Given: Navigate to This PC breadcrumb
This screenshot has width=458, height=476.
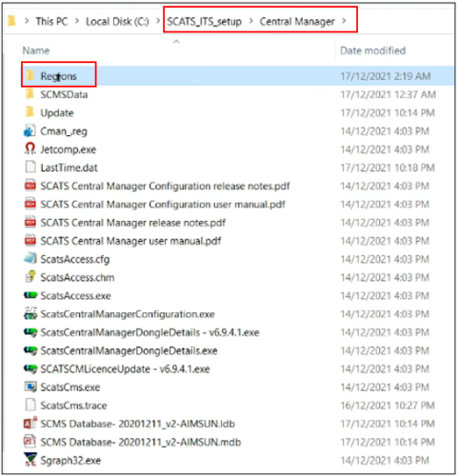Looking at the screenshot, I should tap(51, 21).
